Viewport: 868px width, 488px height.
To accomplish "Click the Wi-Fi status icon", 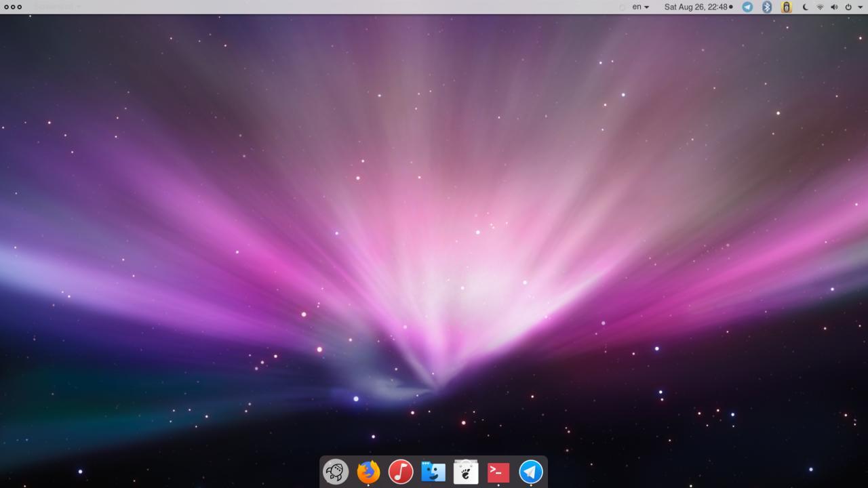I will (820, 7).
